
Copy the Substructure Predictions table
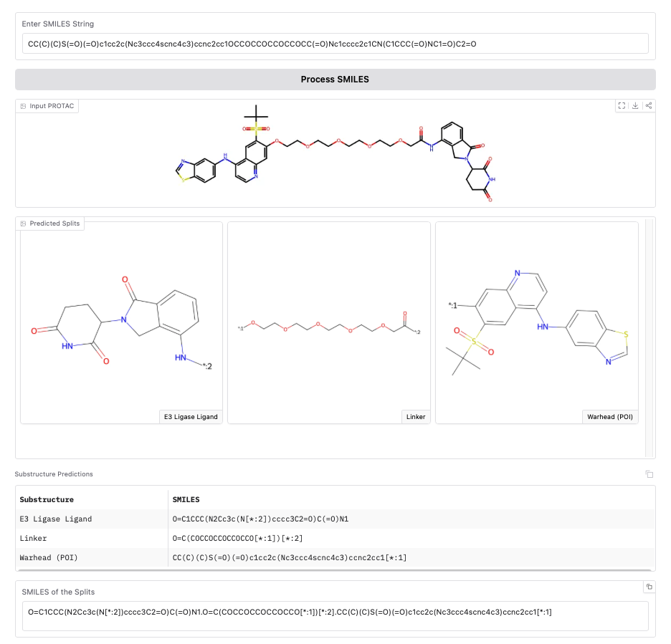[x=649, y=474]
